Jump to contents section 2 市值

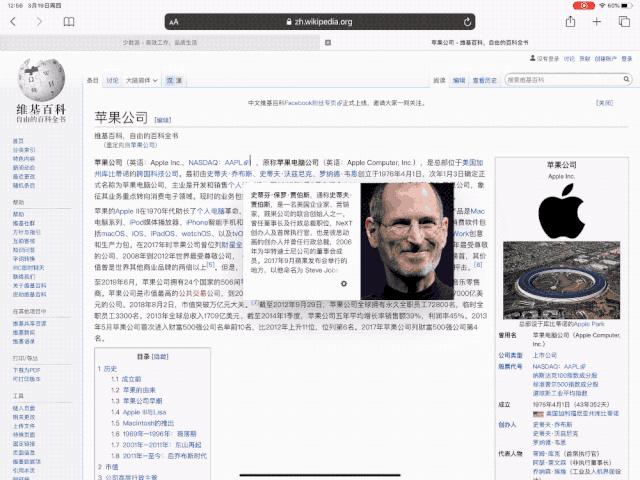[x=108, y=467]
